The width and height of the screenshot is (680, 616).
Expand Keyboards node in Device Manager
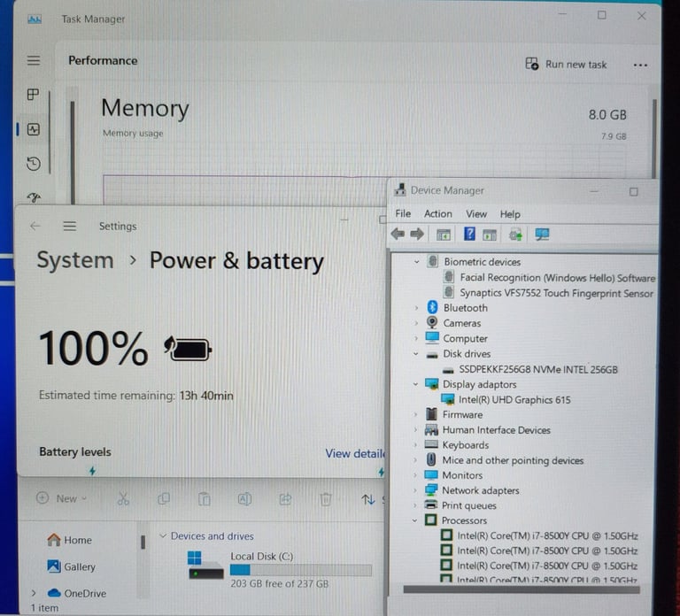coord(415,445)
